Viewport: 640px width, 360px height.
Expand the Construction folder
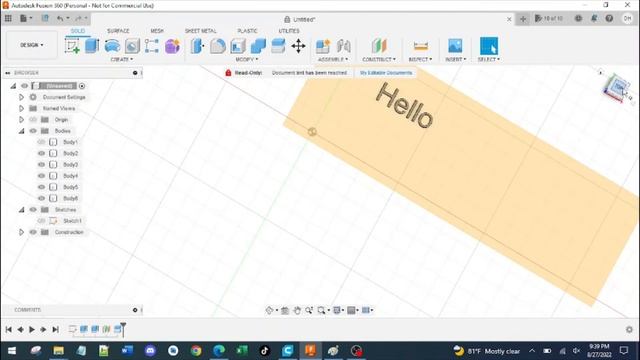point(21,232)
